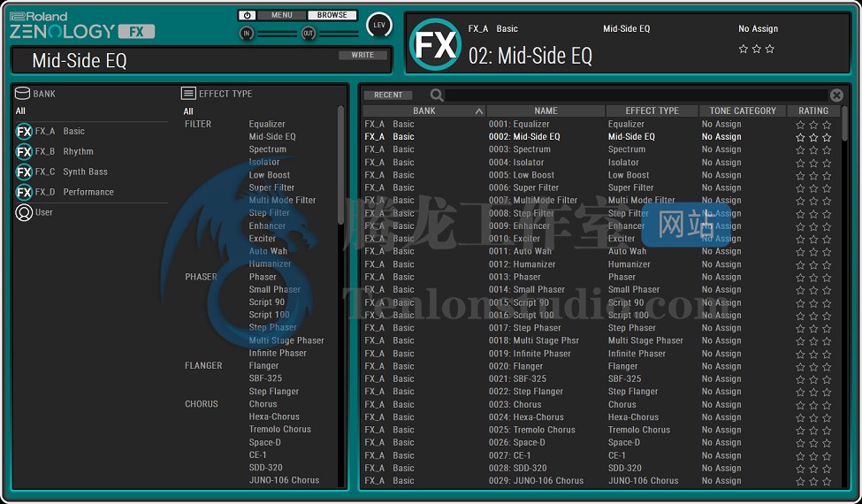Sort by the BANK column header
This screenshot has height=504, width=862.
[423, 111]
